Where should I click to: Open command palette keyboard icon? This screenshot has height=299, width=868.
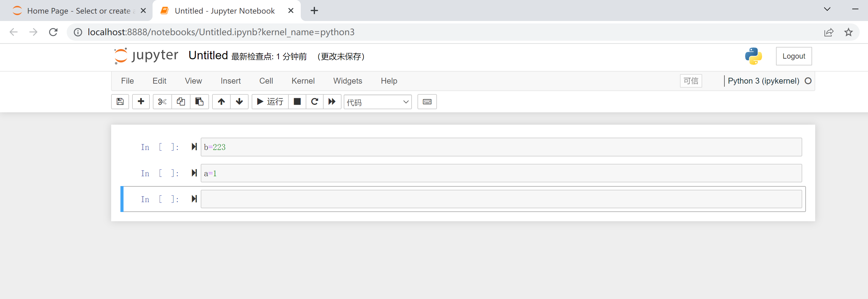click(427, 102)
